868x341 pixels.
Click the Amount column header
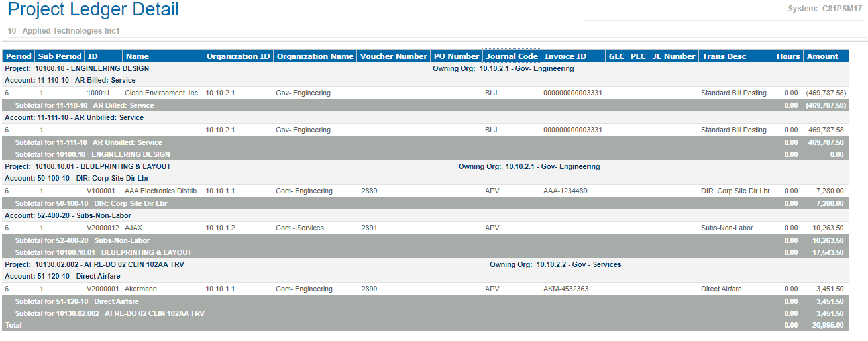pyautogui.click(x=822, y=56)
